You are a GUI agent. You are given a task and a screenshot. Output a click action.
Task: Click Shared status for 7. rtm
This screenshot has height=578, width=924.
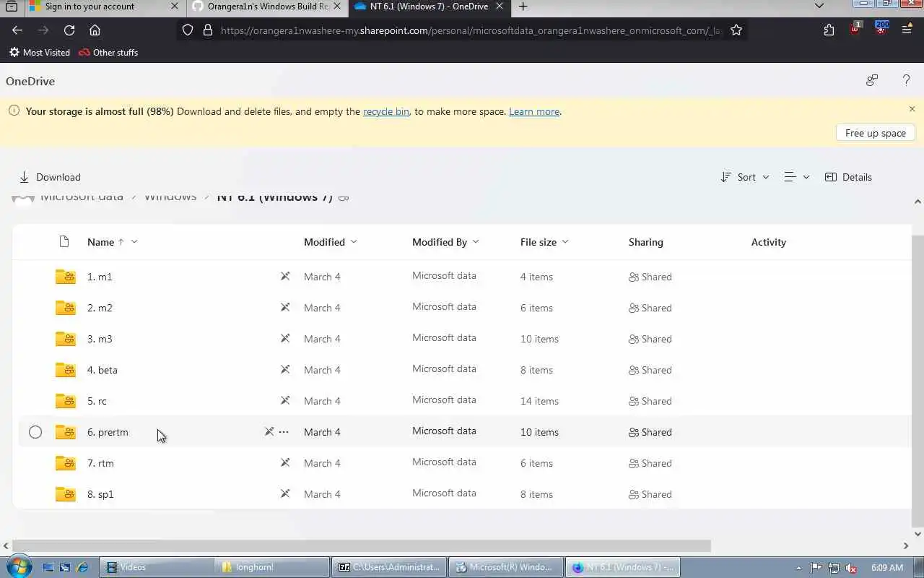pos(650,463)
